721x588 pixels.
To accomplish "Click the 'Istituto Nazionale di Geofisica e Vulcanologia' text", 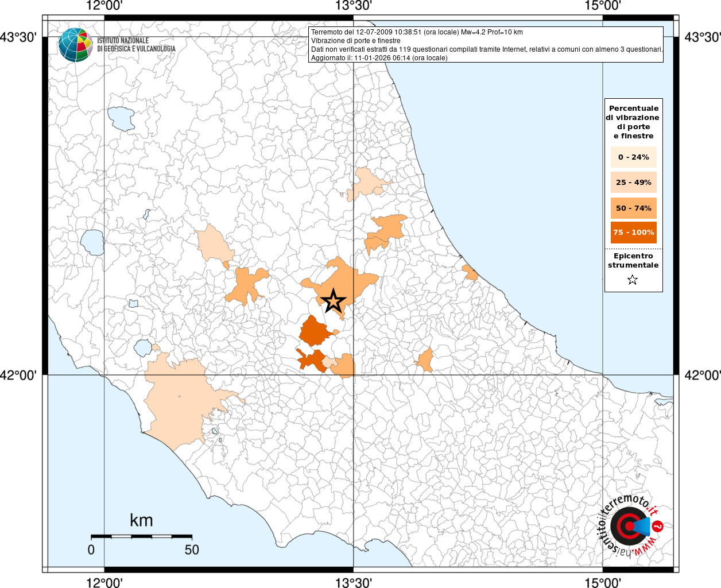I will pos(136,45).
